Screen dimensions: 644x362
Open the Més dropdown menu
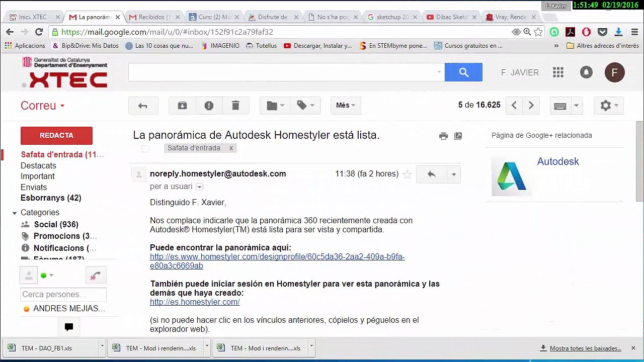(x=346, y=105)
